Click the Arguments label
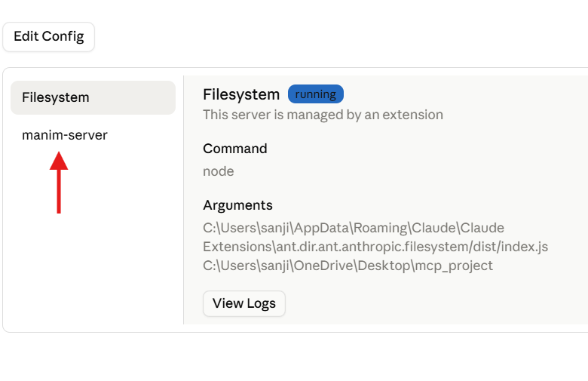 click(237, 205)
